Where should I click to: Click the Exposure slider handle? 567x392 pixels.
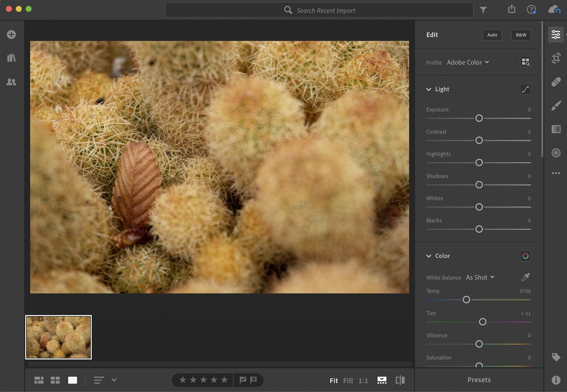click(x=479, y=118)
